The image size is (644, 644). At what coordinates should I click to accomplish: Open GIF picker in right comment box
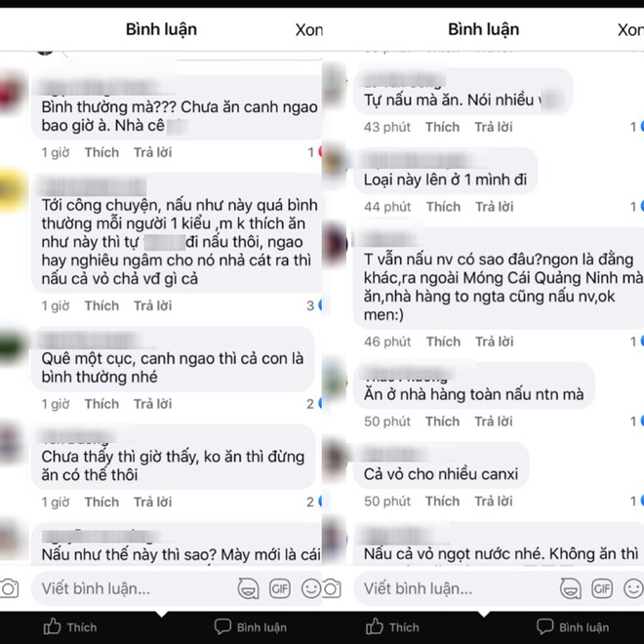(602, 588)
